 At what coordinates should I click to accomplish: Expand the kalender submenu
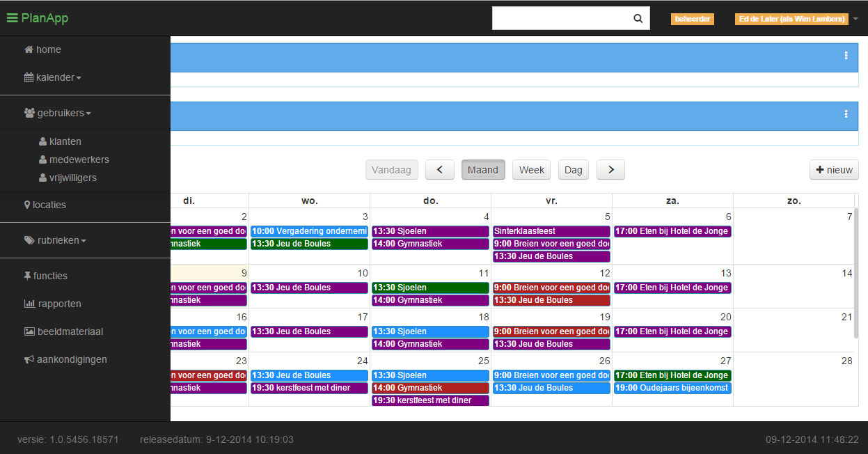pyautogui.click(x=53, y=77)
